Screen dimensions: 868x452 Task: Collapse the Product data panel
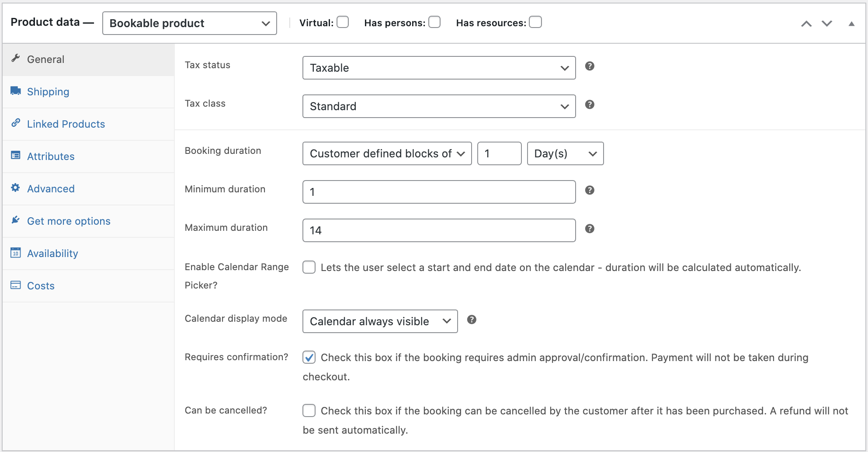point(851,24)
